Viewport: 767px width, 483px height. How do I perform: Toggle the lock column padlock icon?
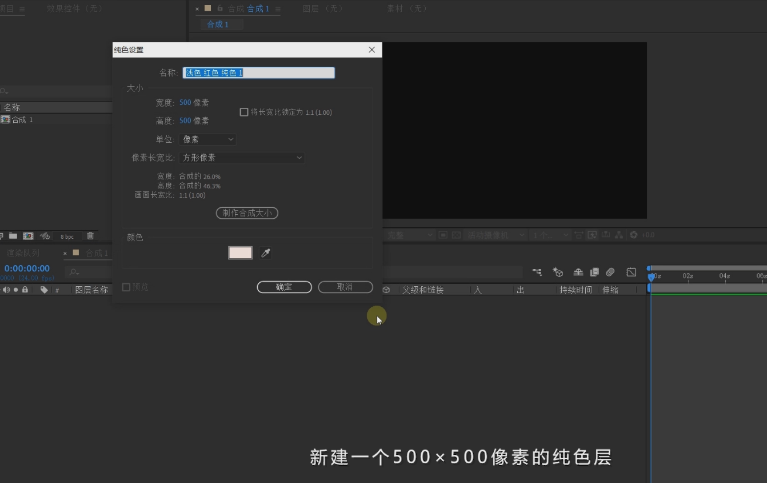click(x=25, y=290)
